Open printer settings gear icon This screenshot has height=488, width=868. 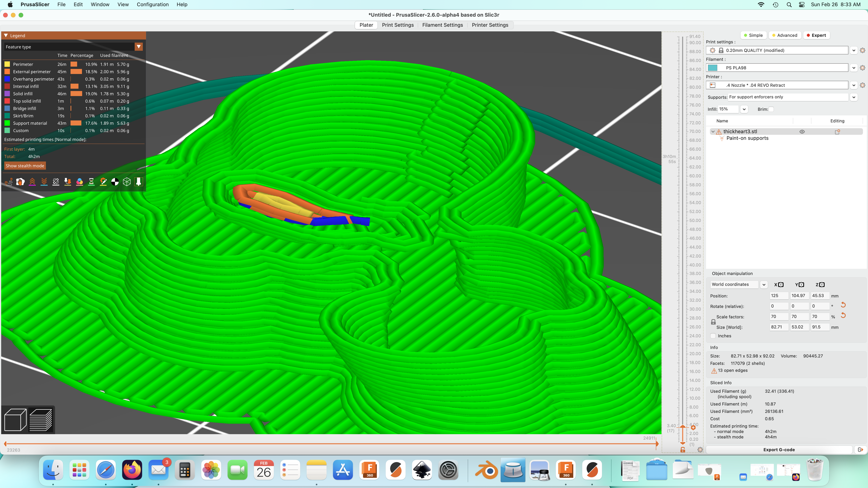[863, 85]
